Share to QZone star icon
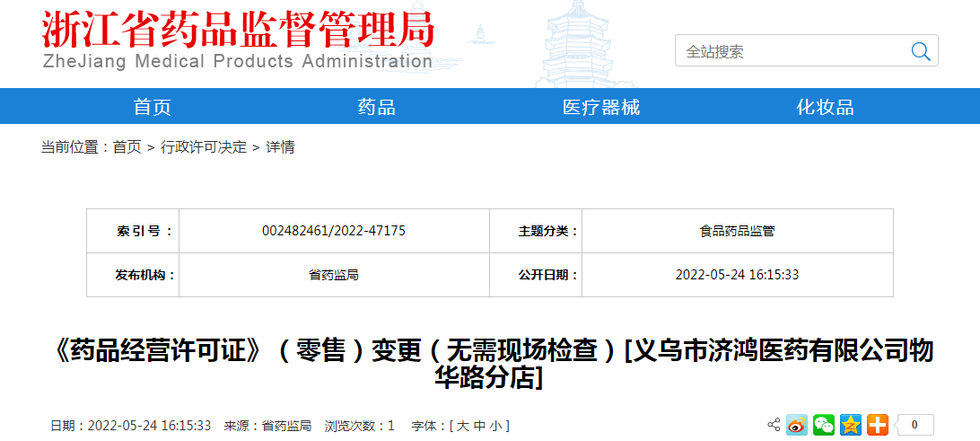 click(x=851, y=426)
